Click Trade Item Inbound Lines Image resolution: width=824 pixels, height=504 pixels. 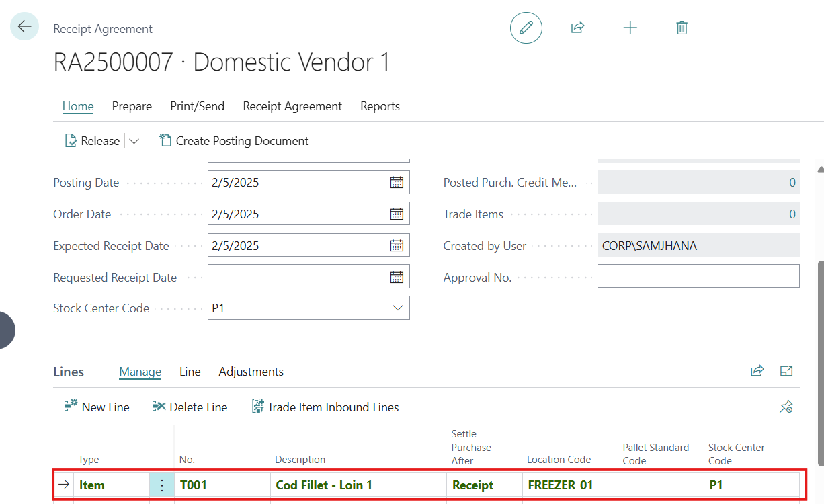point(325,407)
